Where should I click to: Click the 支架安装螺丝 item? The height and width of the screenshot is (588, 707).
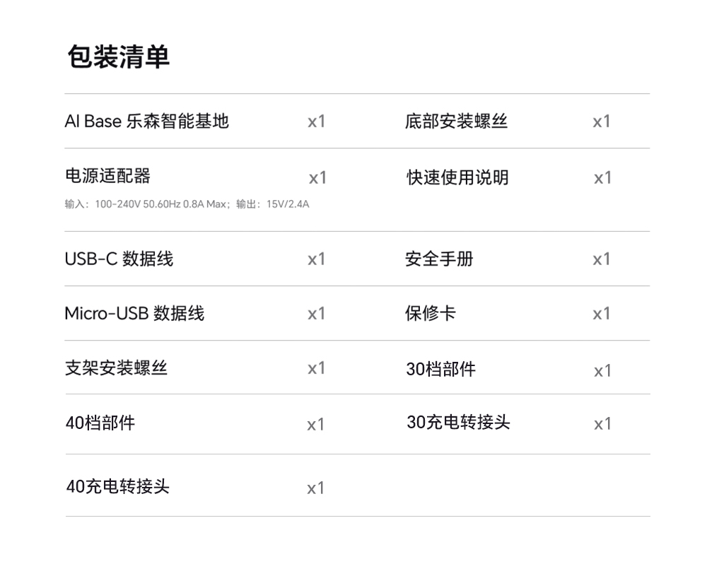tap(116, 367)
